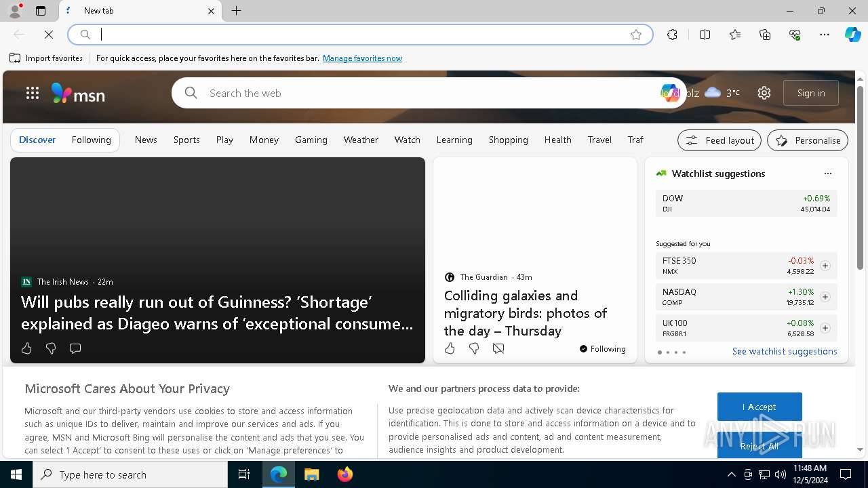Screen dimensions: 868x488
Task: Open the MSN app launcher grid
Action: 33,93
